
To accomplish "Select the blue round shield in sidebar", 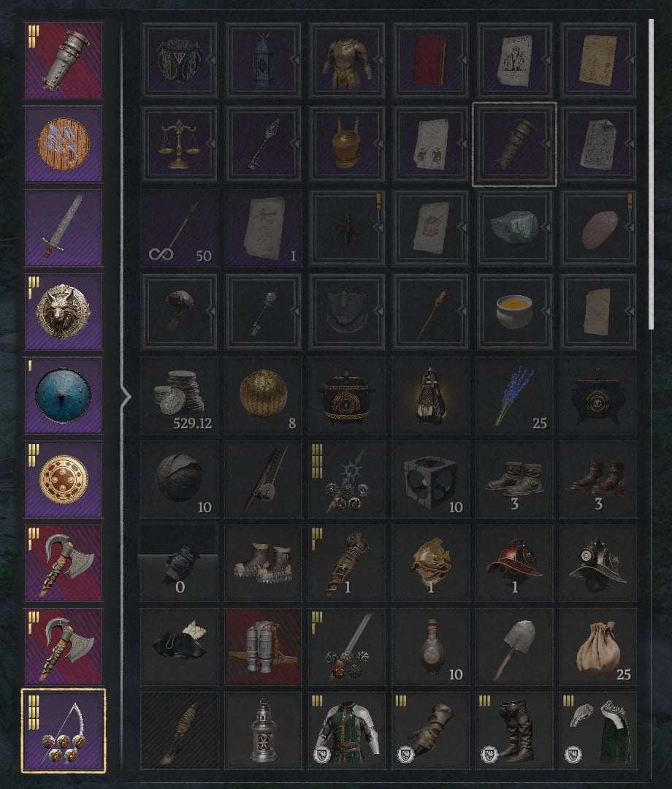I will point(64,395).
